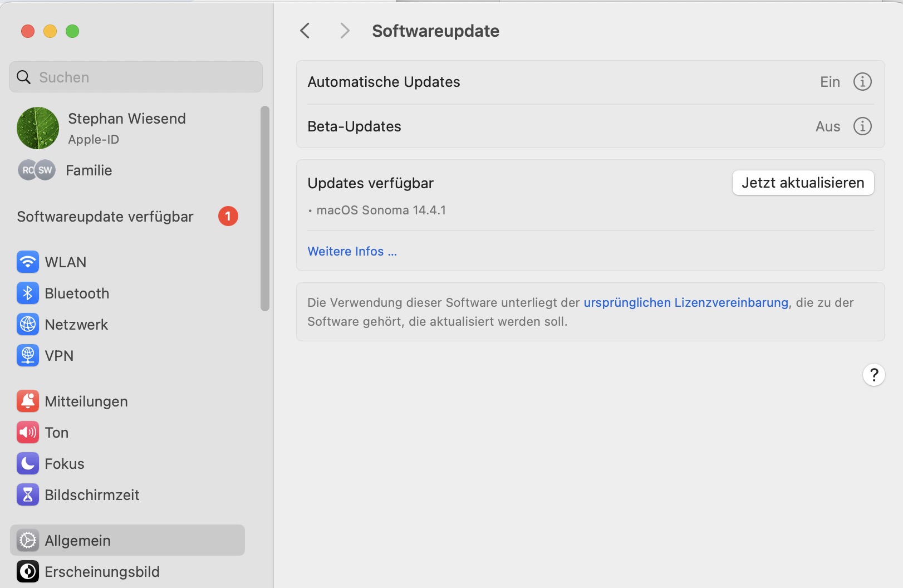This screenshot has width=903, height=588.
Task: Click the Apple-ID subtitle text
Action: tap(94, 139)
